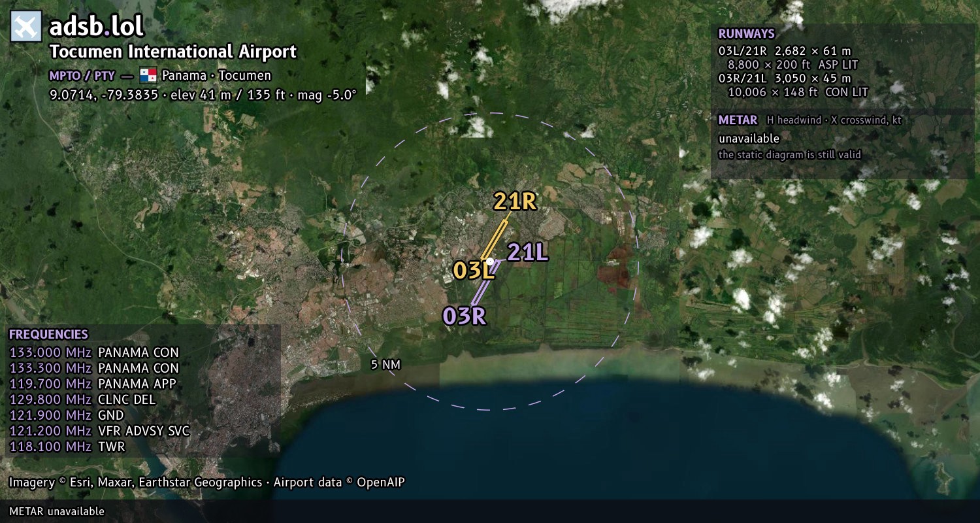The width and height of the screenshot is (980, 523).
Task: Select the 121.900 MHz GND row
Action: [x=66, y=415]
